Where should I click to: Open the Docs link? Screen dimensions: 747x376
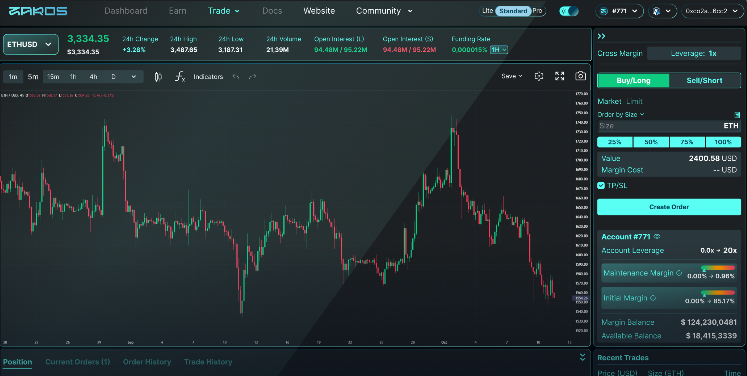tap(272, 11)
